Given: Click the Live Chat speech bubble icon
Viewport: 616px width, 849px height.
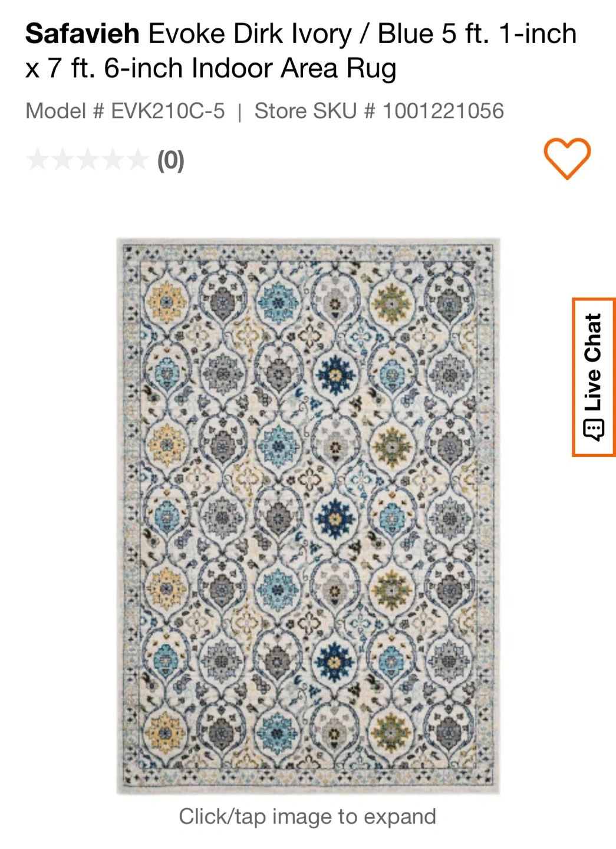Looking at the screenshot, I should coord(593,430).
